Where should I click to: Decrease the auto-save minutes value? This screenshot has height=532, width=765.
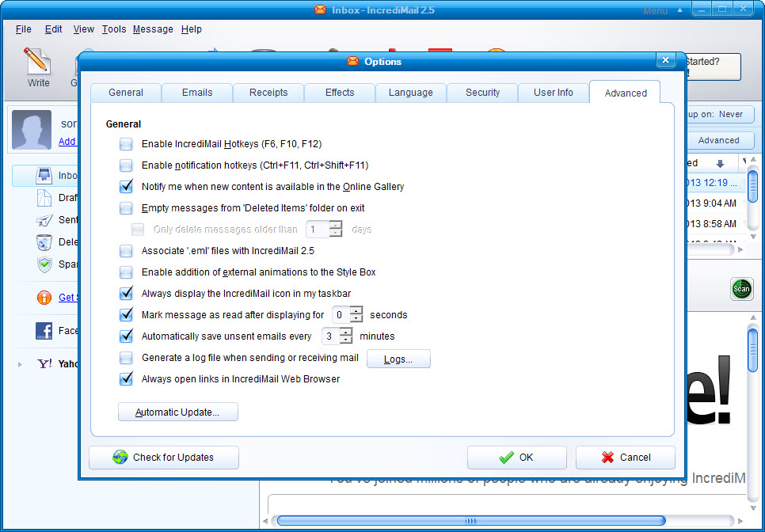tap(346, 340)
